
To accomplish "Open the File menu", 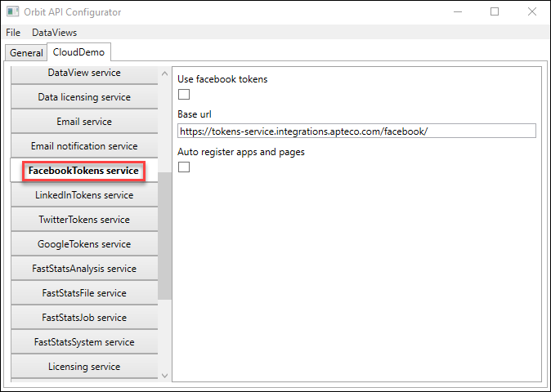I will pos(13,33).
